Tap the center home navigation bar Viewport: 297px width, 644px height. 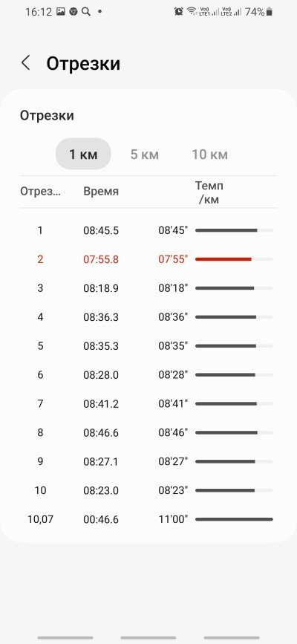148,638
